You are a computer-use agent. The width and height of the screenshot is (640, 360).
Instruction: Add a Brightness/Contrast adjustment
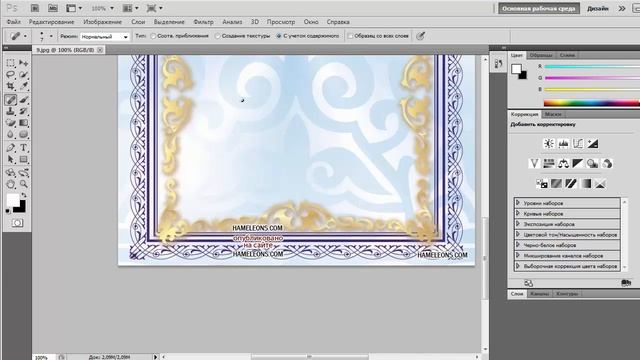pyautogui.click(x=549, y=144)
